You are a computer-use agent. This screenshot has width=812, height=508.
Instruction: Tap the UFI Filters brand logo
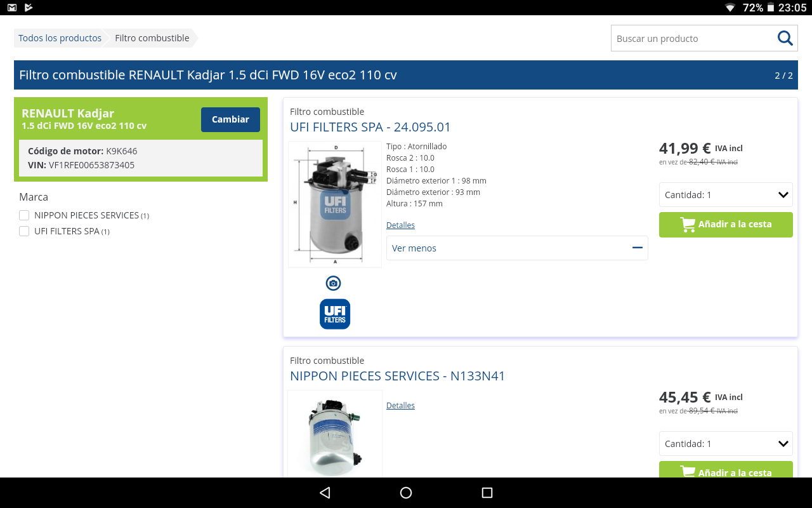point(335,314)
